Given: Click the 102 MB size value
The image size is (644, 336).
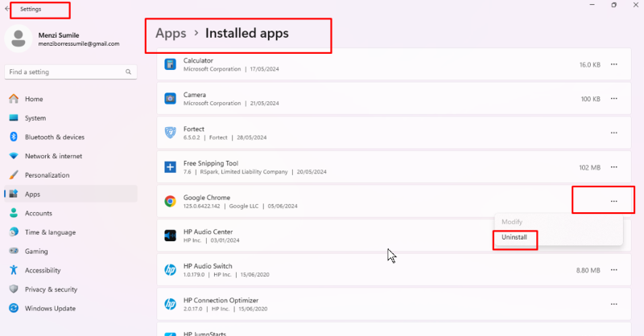Looking at the screenshot, I should tap(589, 167).
